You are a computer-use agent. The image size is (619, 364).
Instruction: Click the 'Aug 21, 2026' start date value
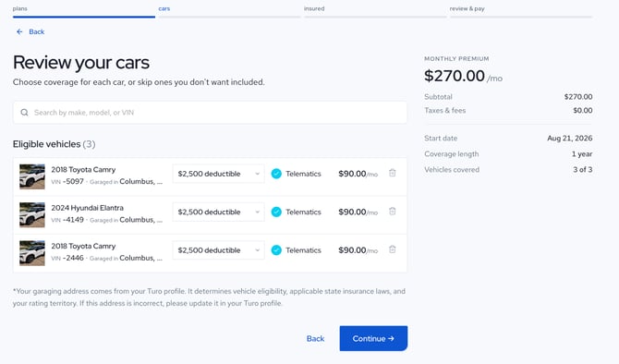(x=570, y=139)
